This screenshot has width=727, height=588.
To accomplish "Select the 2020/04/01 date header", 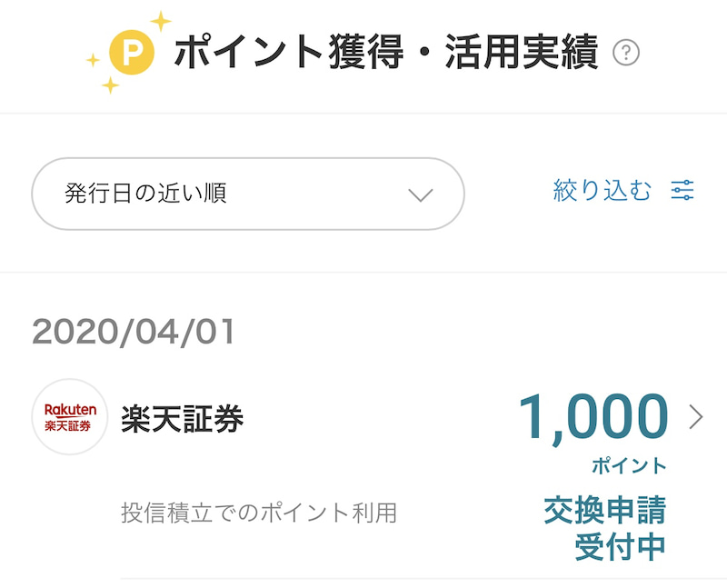I will (x=134, y=332).
